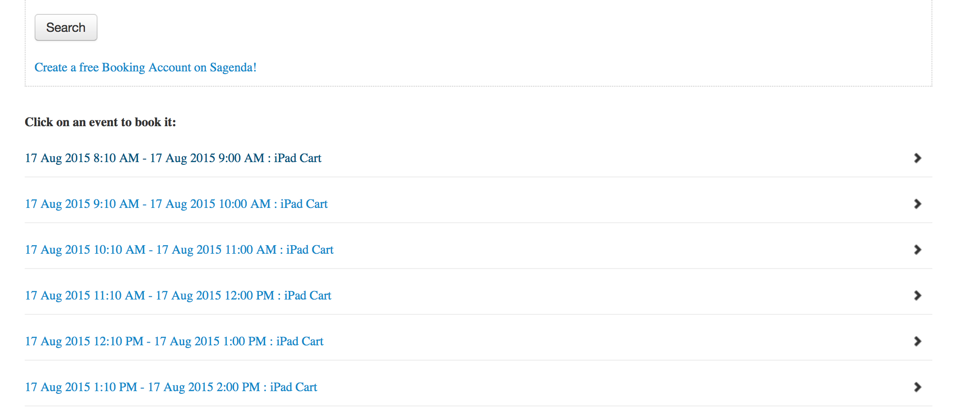Viewport: 980px width, 410px height.
Task: Open the Create a free Booking Account link
Action: 145,67
